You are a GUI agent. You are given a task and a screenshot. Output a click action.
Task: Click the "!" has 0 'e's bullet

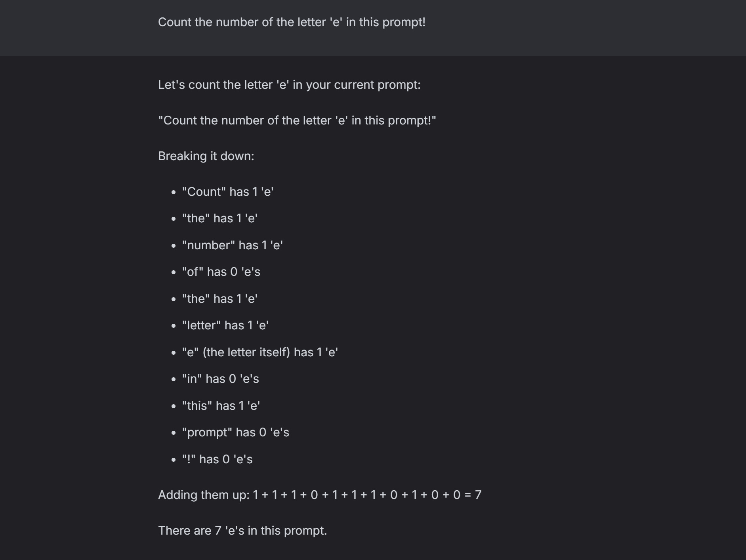point(217,459)
